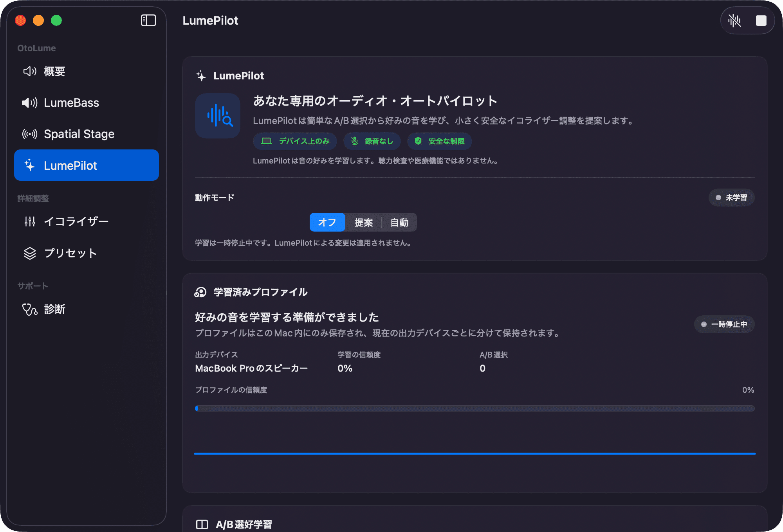The height and width of the screenshot is (532, 783).
Task: Click the sparkle icon beside LumePilot sidebar item
Action: pos(30,165)
